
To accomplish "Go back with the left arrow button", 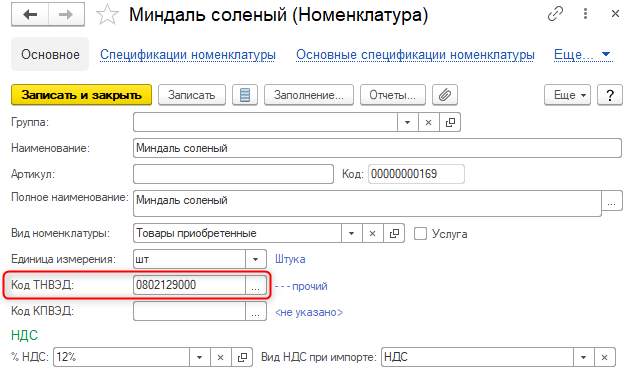I will click(x=30, y=15).
